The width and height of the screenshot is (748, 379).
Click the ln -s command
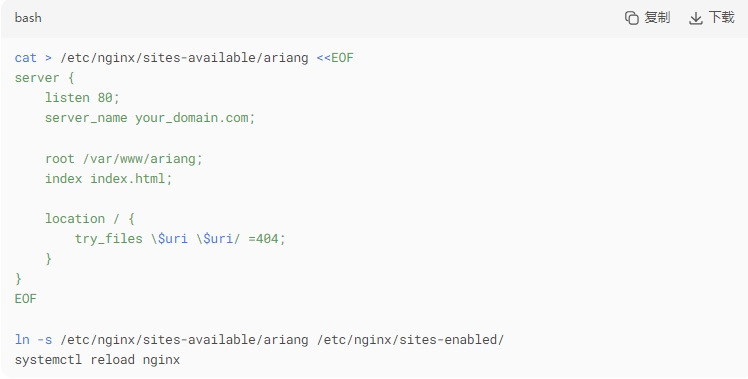pyautogui.click(x=33, y=340)
